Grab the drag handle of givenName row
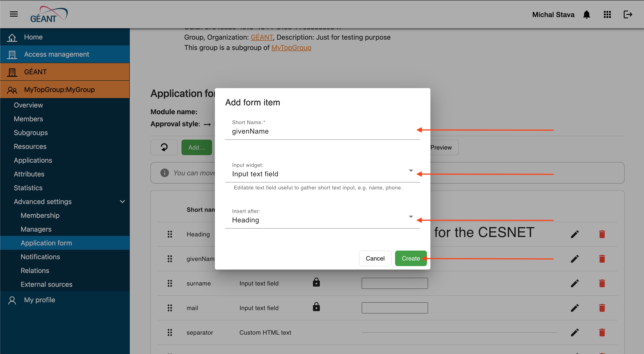Screen dimensions: 644x354 [170, 259]
